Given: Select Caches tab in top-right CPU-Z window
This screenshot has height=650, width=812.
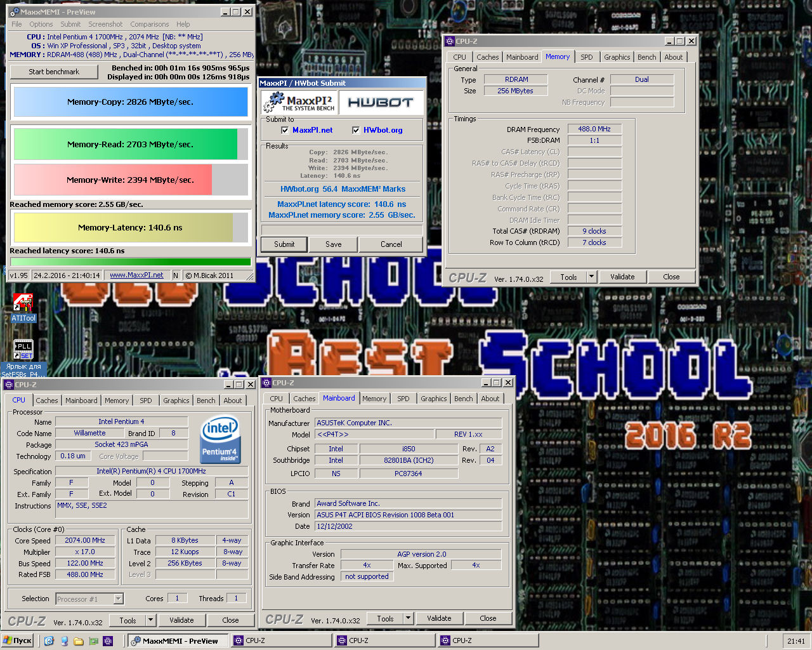Looking at the screenshot, I should pos(488,57).
